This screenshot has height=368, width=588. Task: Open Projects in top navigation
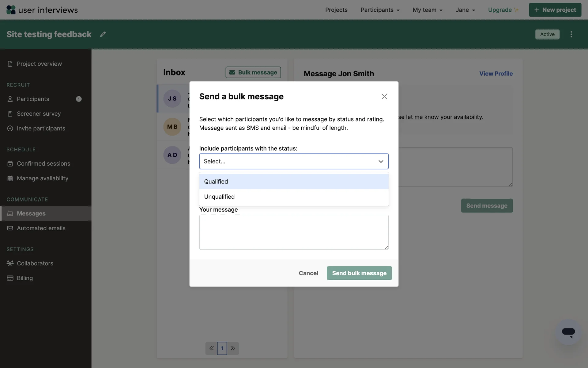(x=336, y=10)
